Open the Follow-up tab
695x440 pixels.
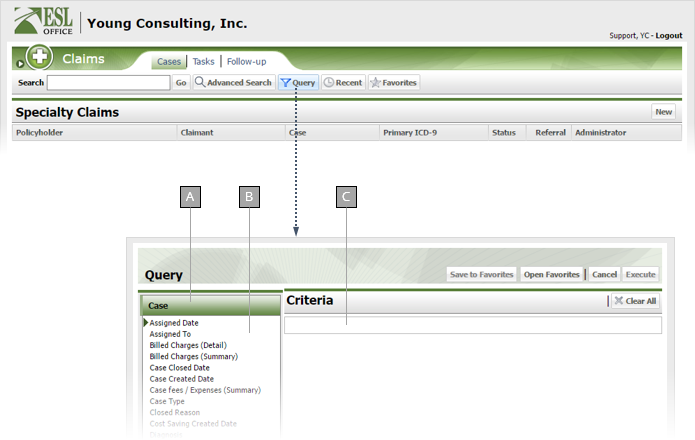tap(246, 62)
